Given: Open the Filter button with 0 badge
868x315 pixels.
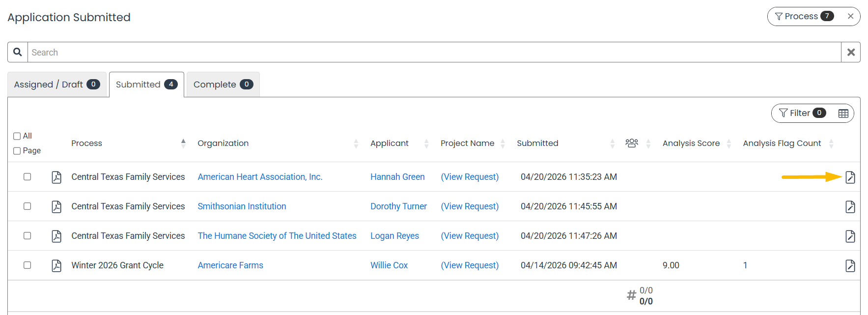Looking at the screenshot, I should click(x=802, y=113).
